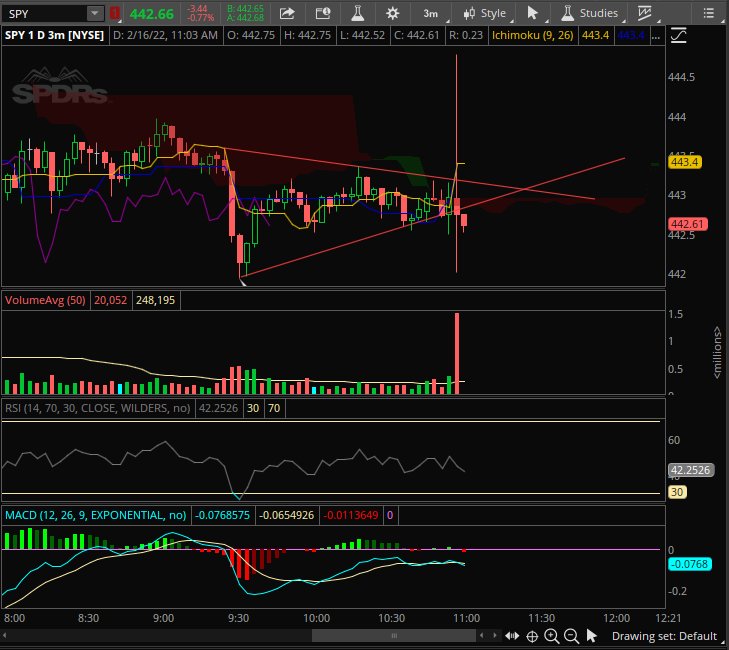Click the VolumeAvg (50) study label
Screen dimensions: 729x650
[45, 300]
